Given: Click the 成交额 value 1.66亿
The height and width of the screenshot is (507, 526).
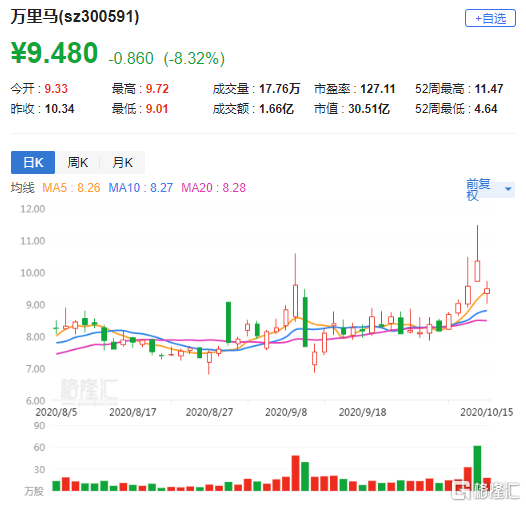Looking at the screenshot, I should point(276,109).
